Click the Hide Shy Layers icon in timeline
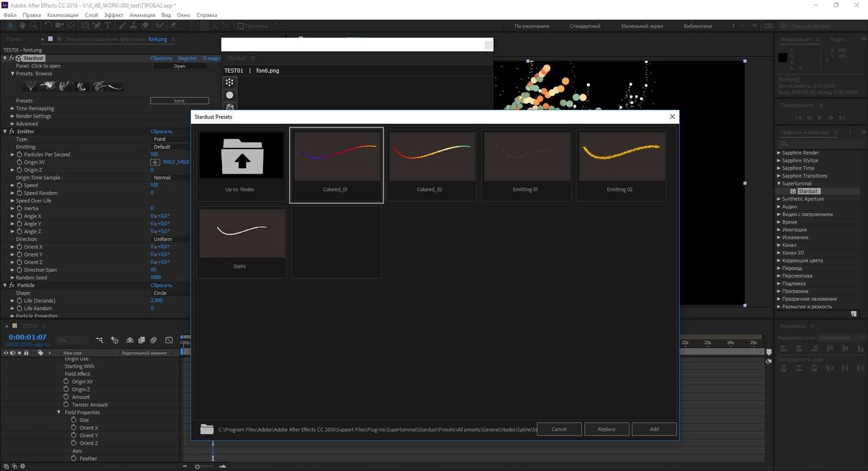The height and width of the screenshot is (471, 868). coord(130,340)
